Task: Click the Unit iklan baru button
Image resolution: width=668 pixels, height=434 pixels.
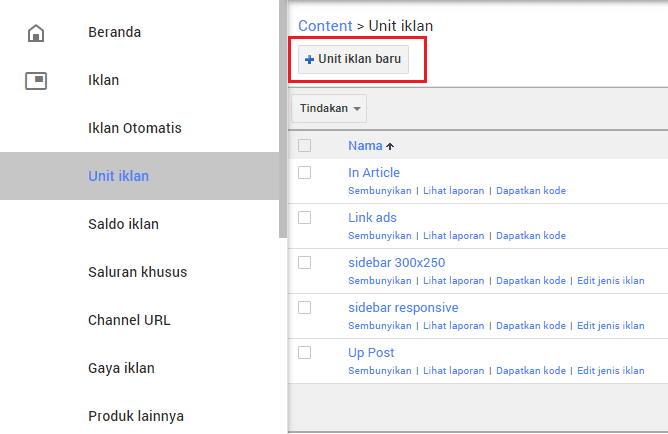Action: click(x=354, y=60)
